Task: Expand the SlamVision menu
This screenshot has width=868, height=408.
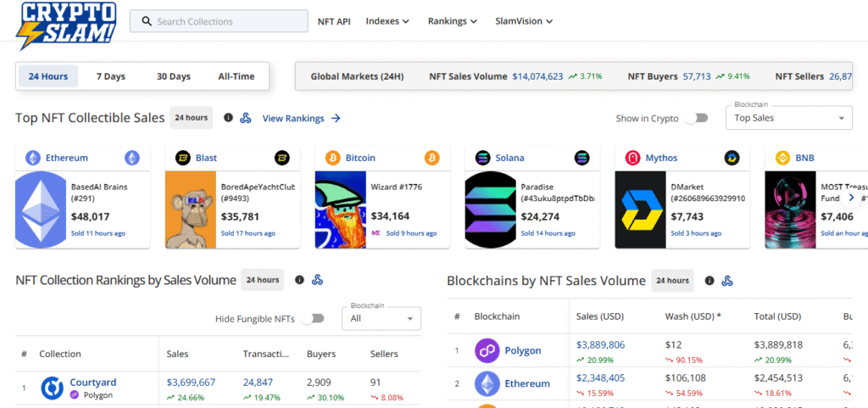Action: pos(524,21)
